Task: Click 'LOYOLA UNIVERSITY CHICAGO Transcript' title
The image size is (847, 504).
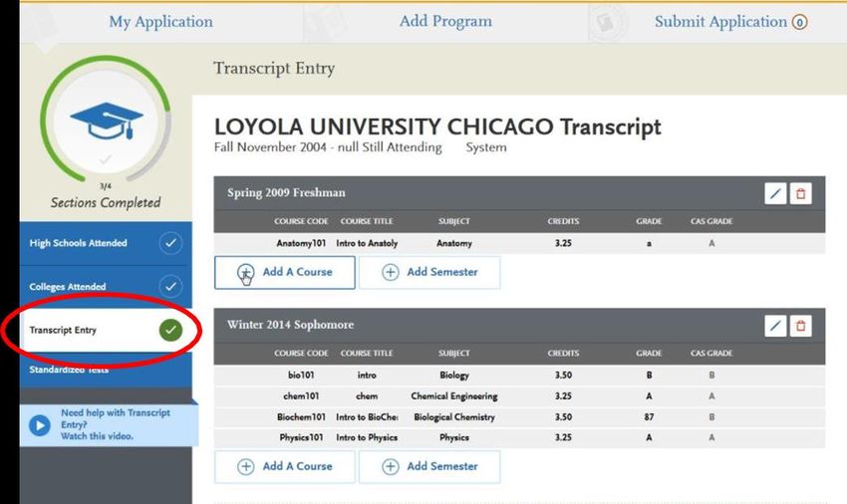Action: [x=437, y=126]
